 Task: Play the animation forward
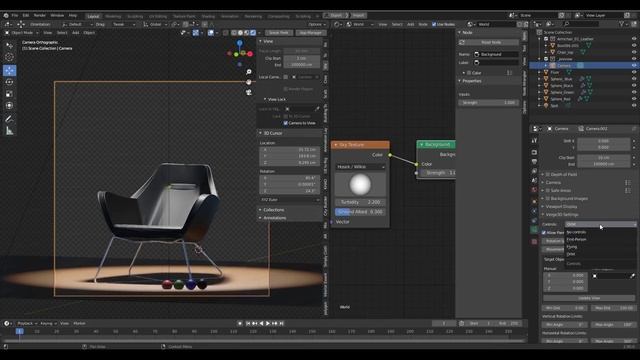(268, 323)
